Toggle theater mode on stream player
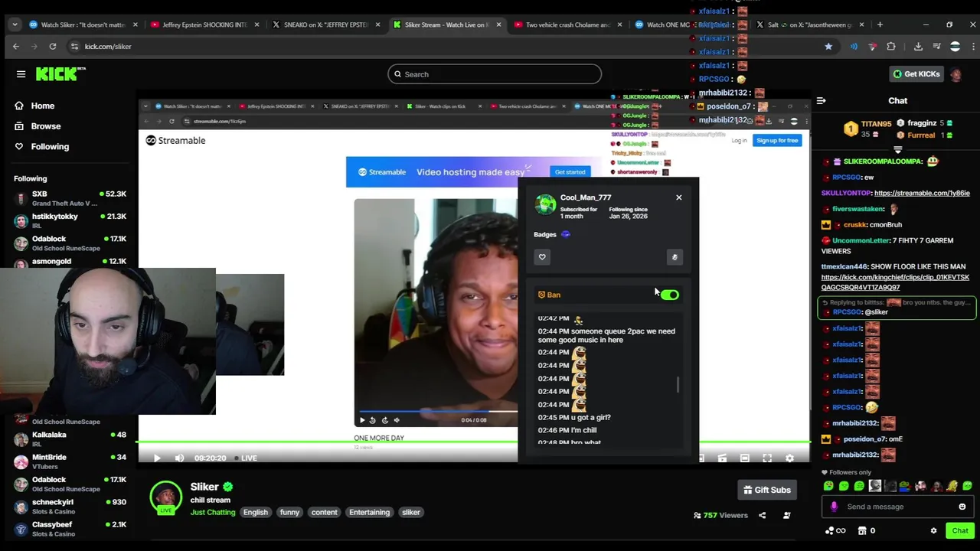The width and height of the screenshot is (980, 551). (744, 458)
